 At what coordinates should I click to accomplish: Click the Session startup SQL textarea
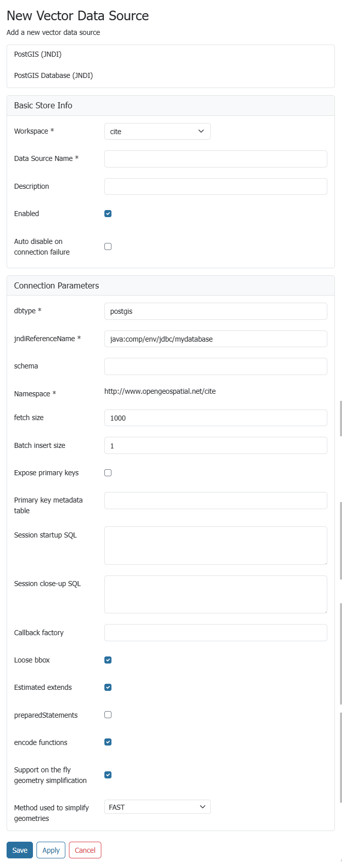215,546
